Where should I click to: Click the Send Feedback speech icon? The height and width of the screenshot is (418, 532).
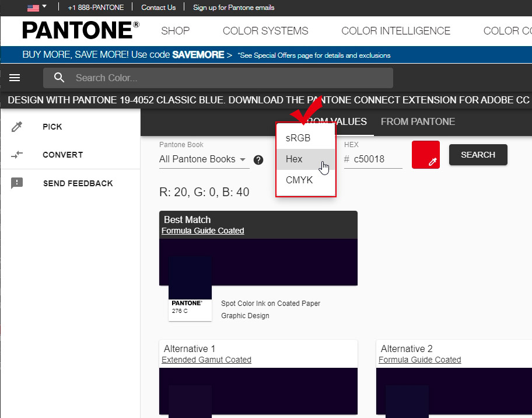tap(16, 183)
